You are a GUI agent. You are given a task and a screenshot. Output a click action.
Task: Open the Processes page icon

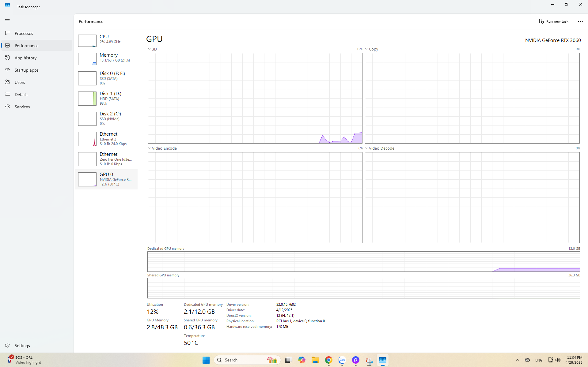(x=7, y=33)
